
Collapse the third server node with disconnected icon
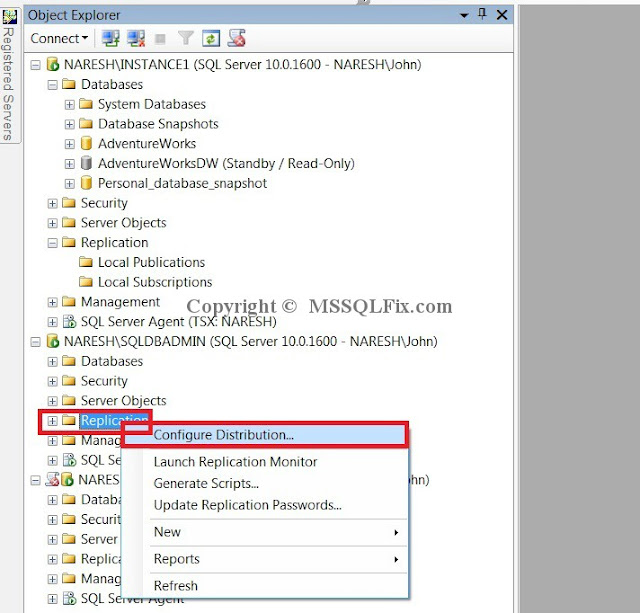click(x=36, y=480)
